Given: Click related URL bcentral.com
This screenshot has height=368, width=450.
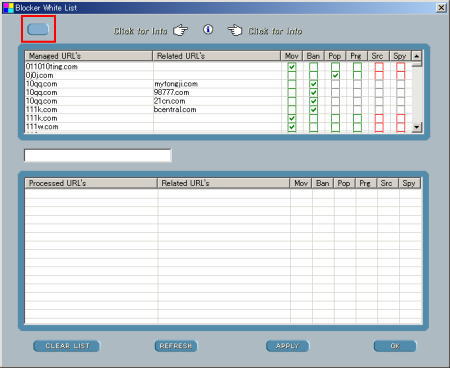Looking at the screenshot, I should (x=175, y=110).
